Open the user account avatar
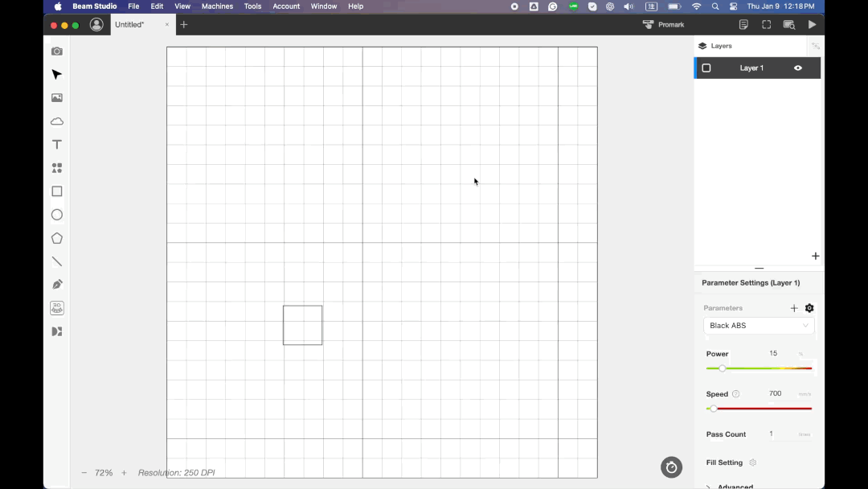Image resolution: width=868 pixels, height=489 pixels. 97,24
